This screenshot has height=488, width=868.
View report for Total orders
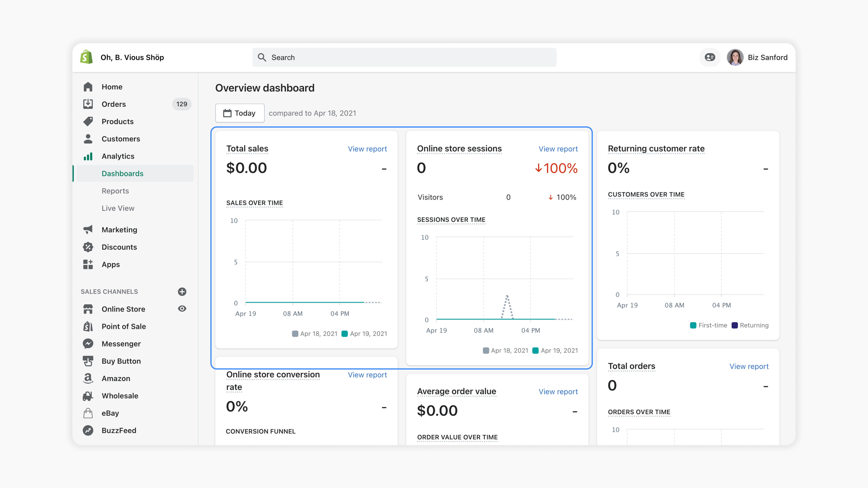(x=749, y=366)
